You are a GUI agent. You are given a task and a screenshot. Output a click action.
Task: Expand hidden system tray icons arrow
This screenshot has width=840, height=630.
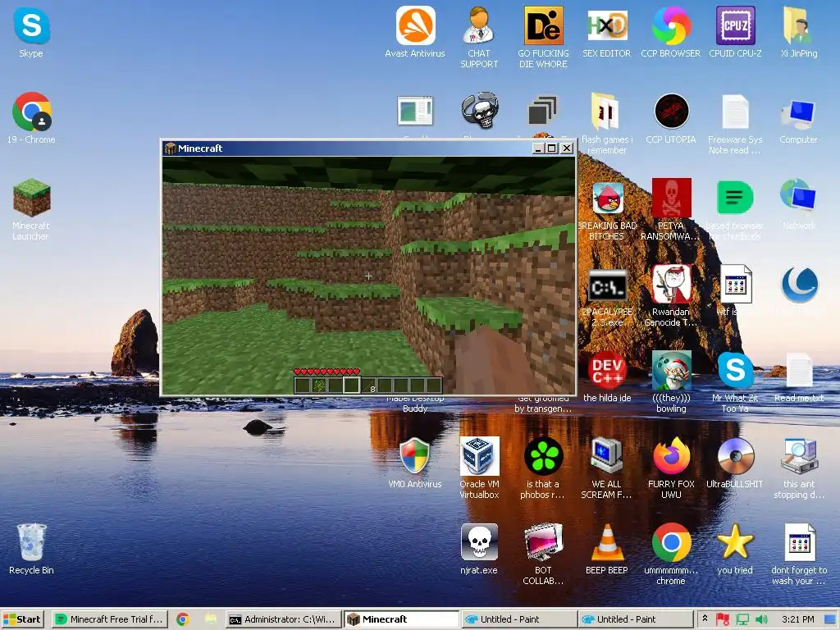(705, 619)
